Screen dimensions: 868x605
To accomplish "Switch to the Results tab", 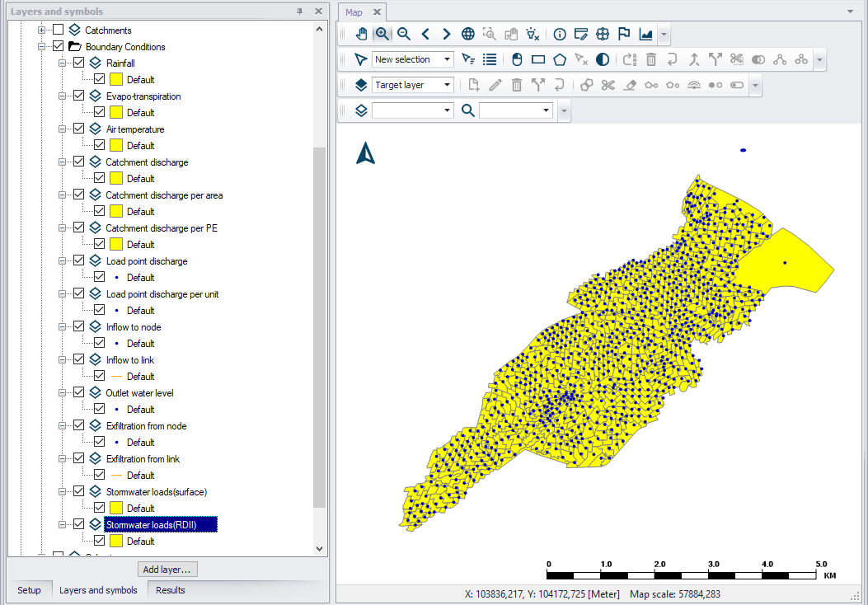I will [x=171, y=590].
